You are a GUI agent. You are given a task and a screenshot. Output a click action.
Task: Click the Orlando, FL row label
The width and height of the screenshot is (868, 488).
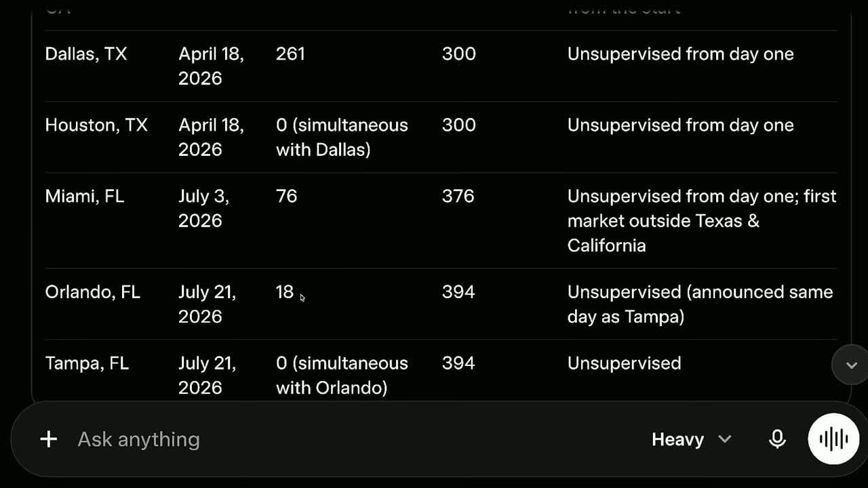click(92, 292)
